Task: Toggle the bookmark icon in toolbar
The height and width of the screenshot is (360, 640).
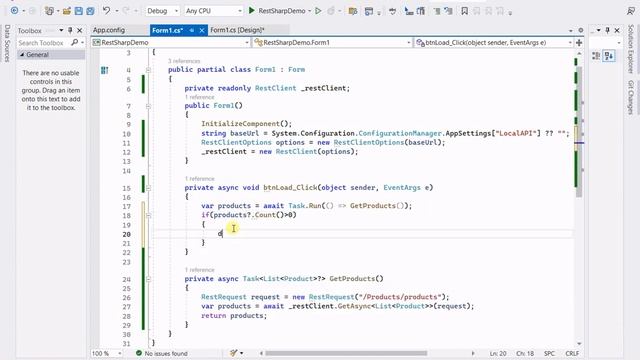Action: tap(464, 11)
